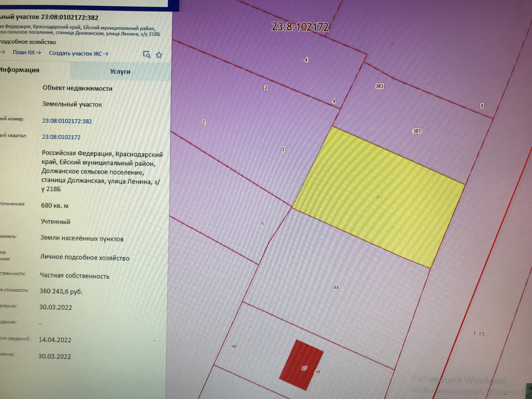
Task: Click the parcel title heading in panel
Action: tap(49, 17)
